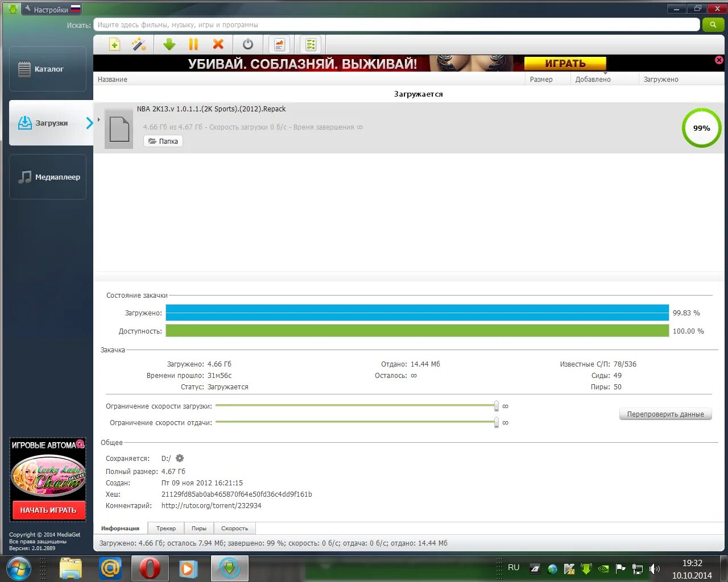Switch to the Скорость tab
This screenshot has height=582, width=728.
(x=234, y=528)
